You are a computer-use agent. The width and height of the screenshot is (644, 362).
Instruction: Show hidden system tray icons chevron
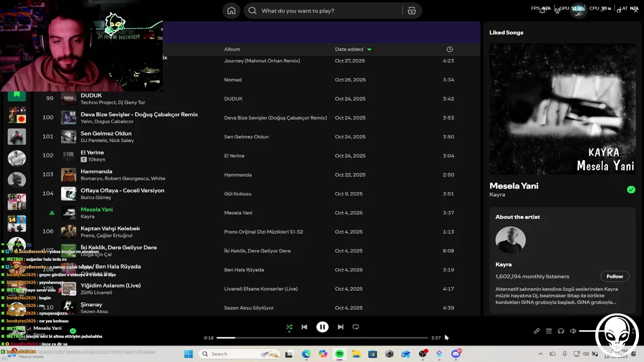click(541, 354)
